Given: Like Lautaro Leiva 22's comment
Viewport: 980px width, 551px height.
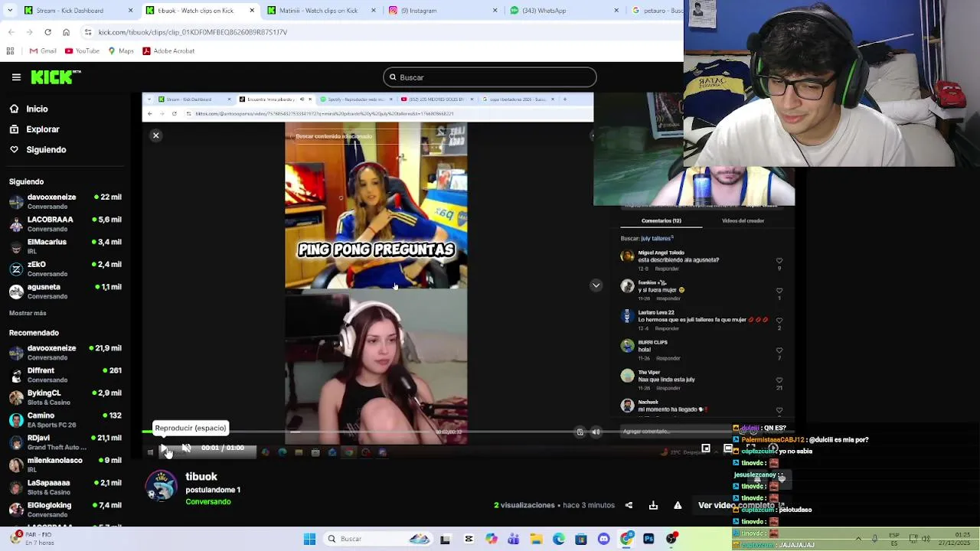Looking at the screenshot, I should (x=779, y=321).
